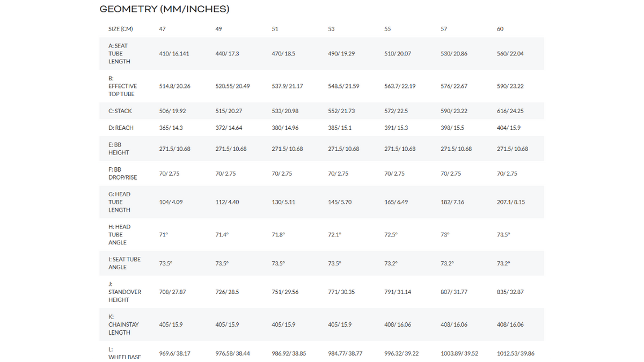The width and height of the screenshot is (644, 362).
Task: Click the H: Head Tube Angle label
Action: 119,234
